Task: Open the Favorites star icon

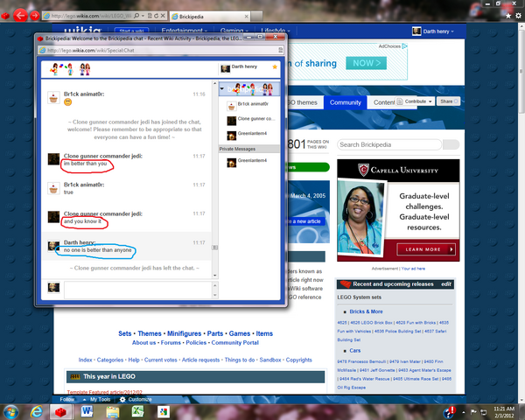Action: click(x=508, y=16)
